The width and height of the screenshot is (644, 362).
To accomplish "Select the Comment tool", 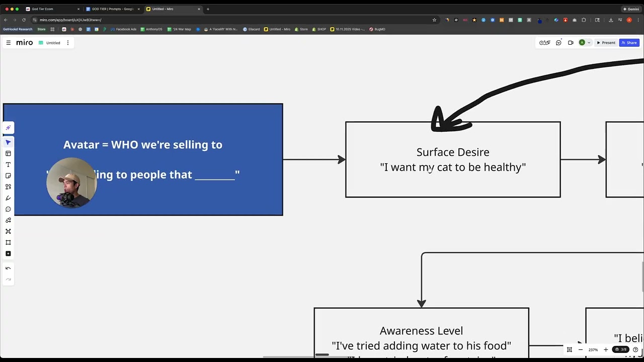I will pos(8,209).
